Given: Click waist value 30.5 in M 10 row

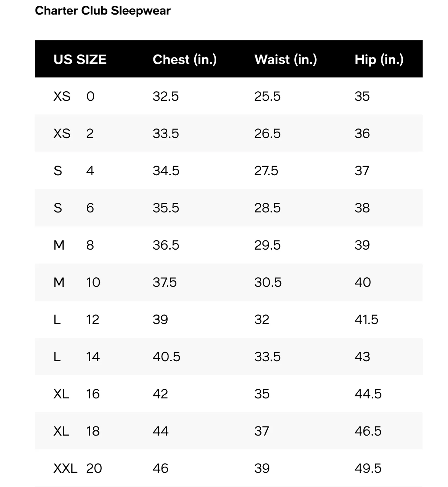Looking at the screenshot, I should (268, 282).
